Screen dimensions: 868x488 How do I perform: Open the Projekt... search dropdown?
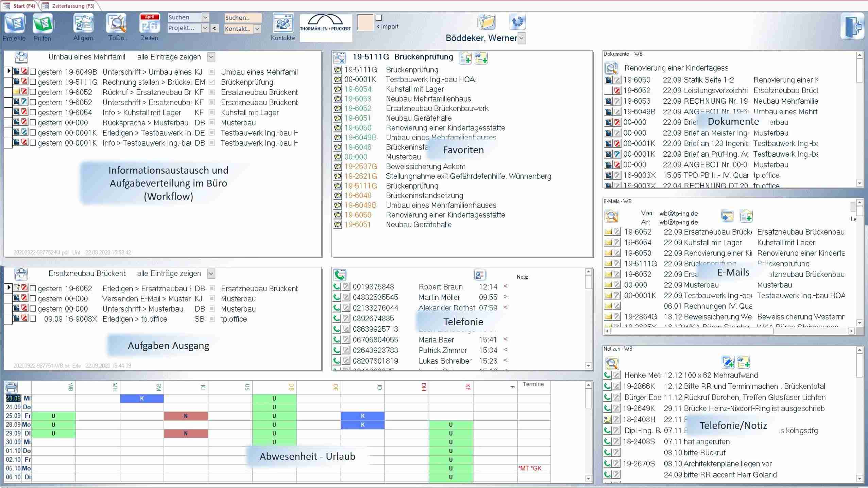click(x=205, y=28)
